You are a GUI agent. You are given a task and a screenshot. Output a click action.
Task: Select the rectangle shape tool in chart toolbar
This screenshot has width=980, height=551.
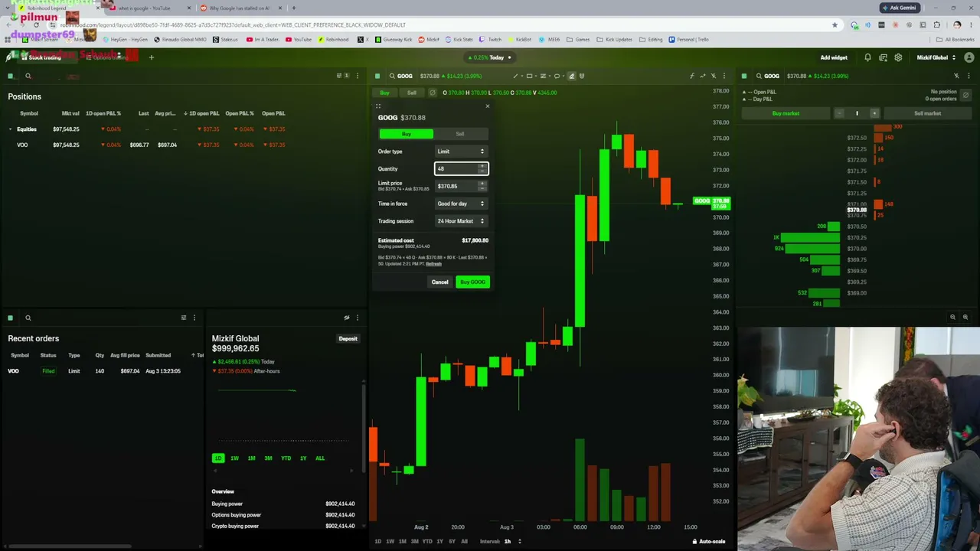pyautogui.click(x=529, y=76)
